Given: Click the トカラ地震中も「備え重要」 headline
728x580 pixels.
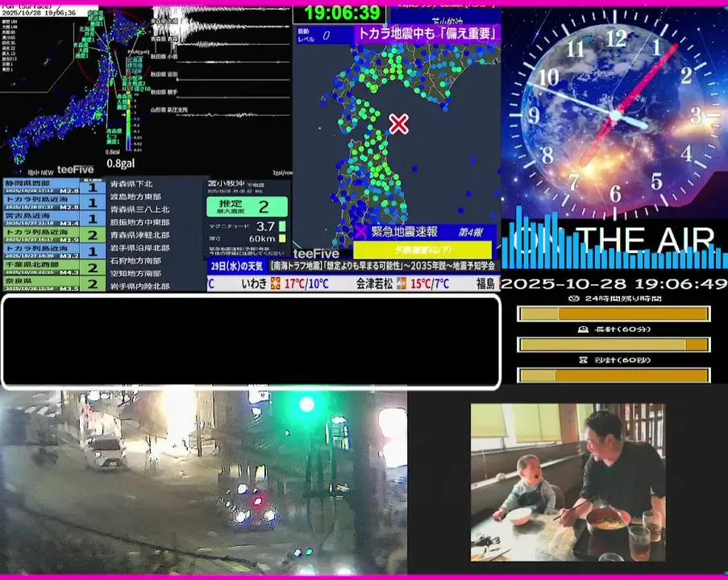Looking at the screenshot, I should (427, 33).
